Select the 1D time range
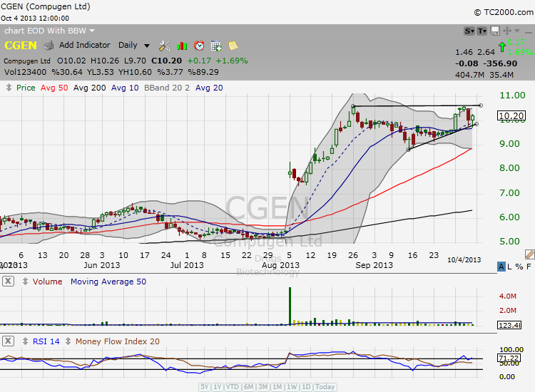Viewport: 535px width, 392px height. point(306,387)
